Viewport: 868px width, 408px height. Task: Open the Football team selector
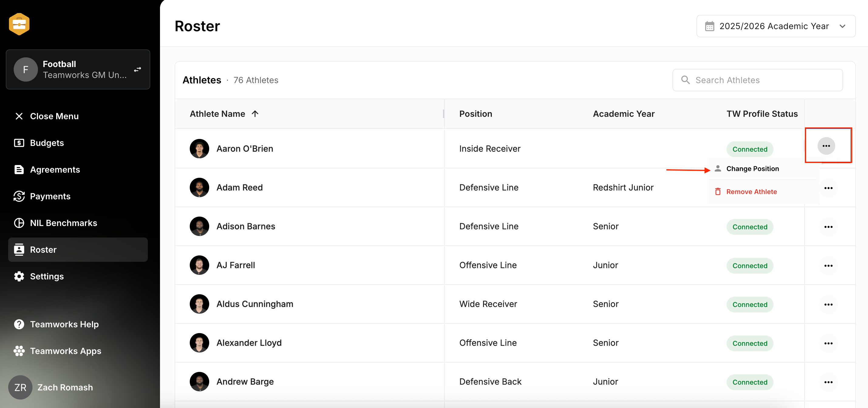78,70
